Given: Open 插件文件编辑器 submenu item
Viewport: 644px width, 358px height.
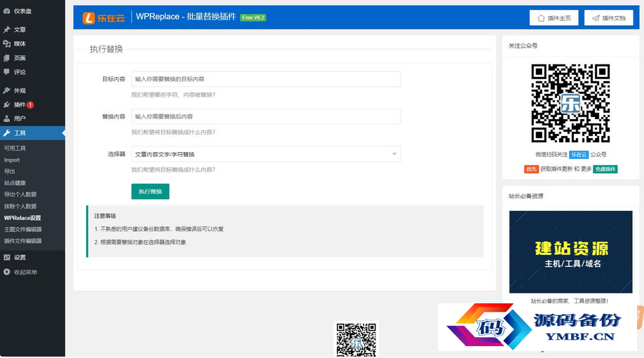Looking at the screenshot, I should click(23, 241).
